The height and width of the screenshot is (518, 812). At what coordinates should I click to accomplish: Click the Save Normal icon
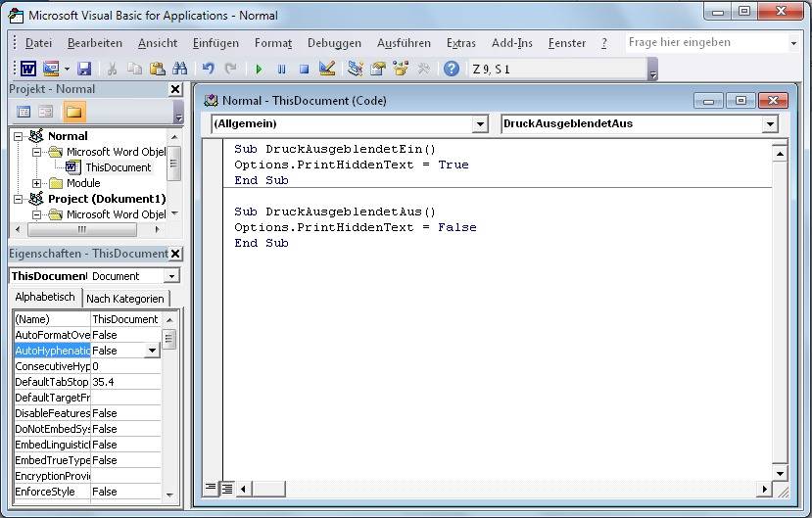tap(84, 69)
